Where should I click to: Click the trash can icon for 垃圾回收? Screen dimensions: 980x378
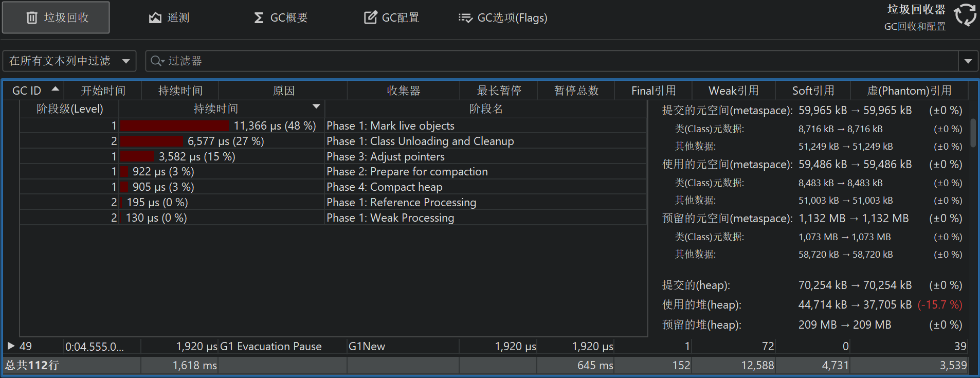pos(32,18)
